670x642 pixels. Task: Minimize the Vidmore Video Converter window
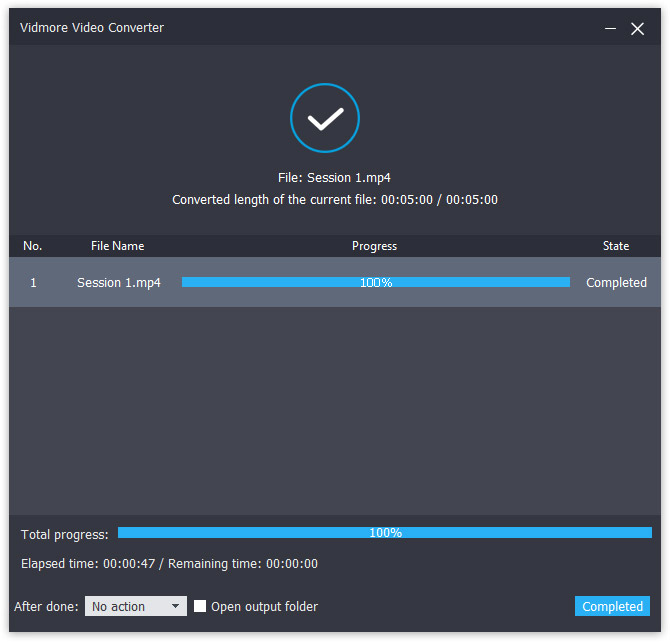click(610, 29)
